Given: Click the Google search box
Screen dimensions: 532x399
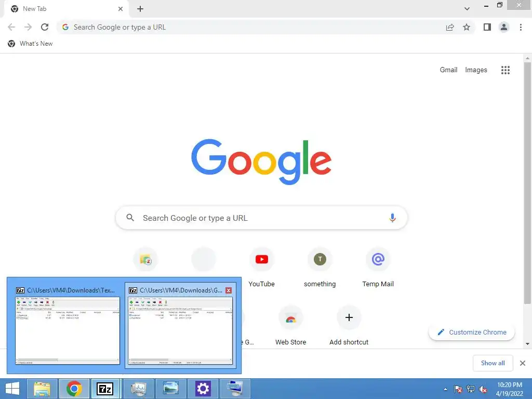Looking at the screenshot, I should pyautogui.click(x=261, y=218).
